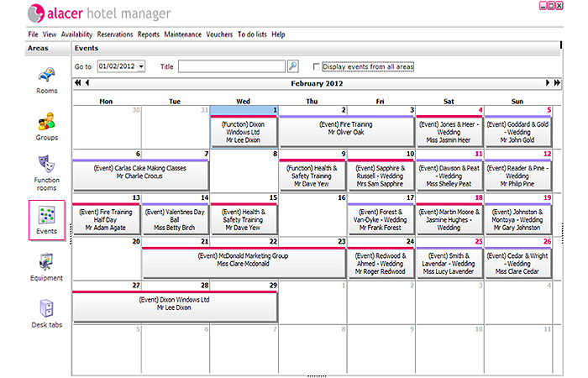Viewport: 588px width, 378px height.
Task: Open the Availability menu
Action: point(76,34)
